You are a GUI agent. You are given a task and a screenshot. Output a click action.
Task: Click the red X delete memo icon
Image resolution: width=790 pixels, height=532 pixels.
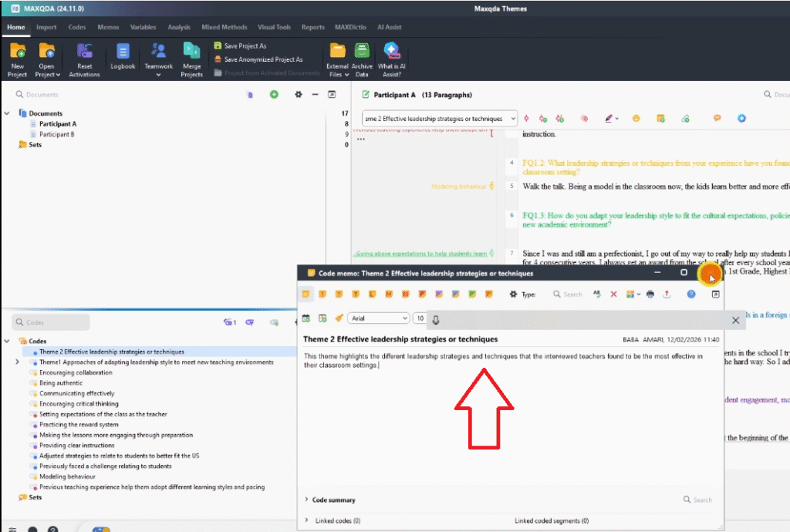click(x=613, y=295)
